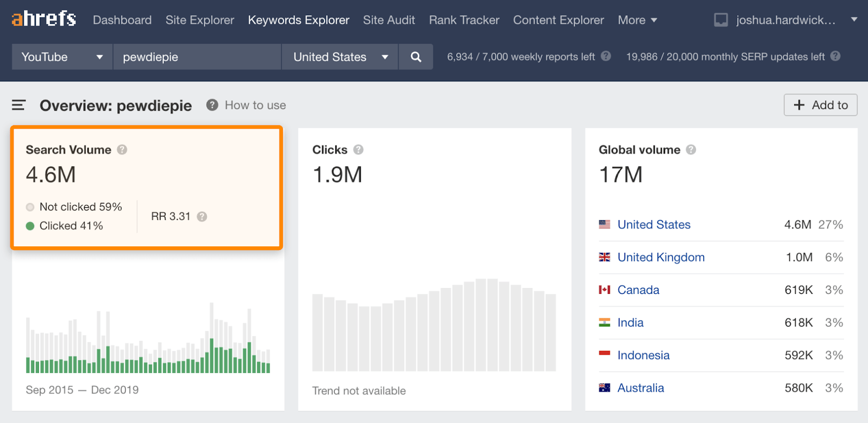Viewport: 868px width, 423px height.
Task: Open the United Kingdom country link
Action: [661, 257]
